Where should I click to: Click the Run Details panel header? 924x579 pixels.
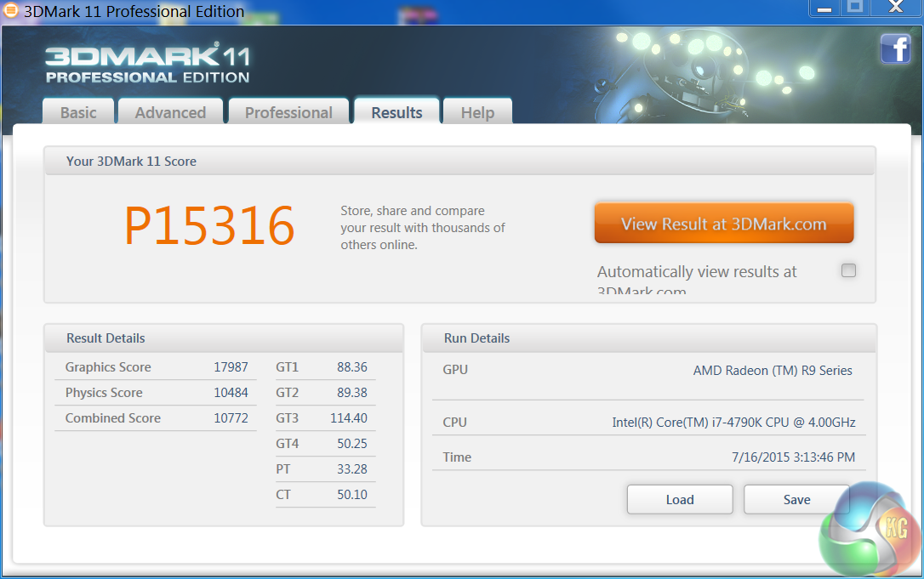tap(649, 338)
